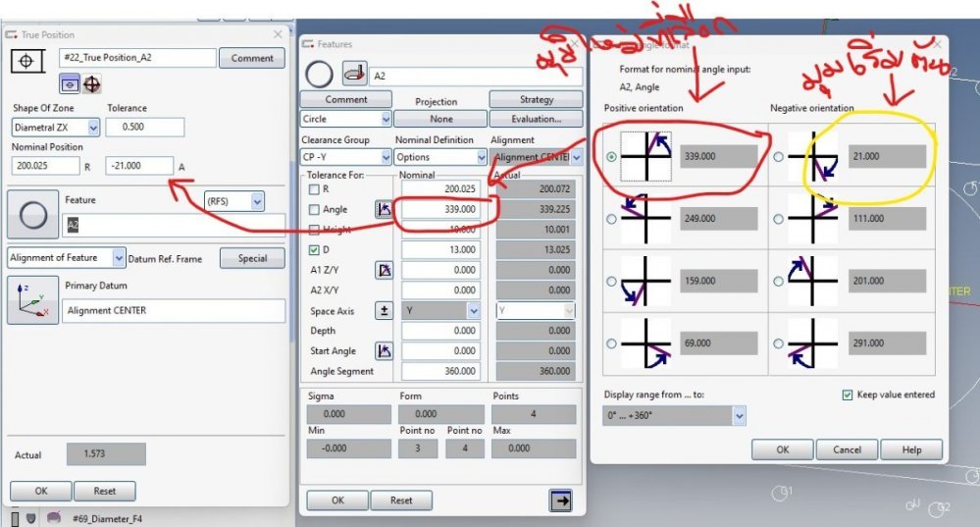Click the Space Axis plus-minus icon

tap(384, 311)
